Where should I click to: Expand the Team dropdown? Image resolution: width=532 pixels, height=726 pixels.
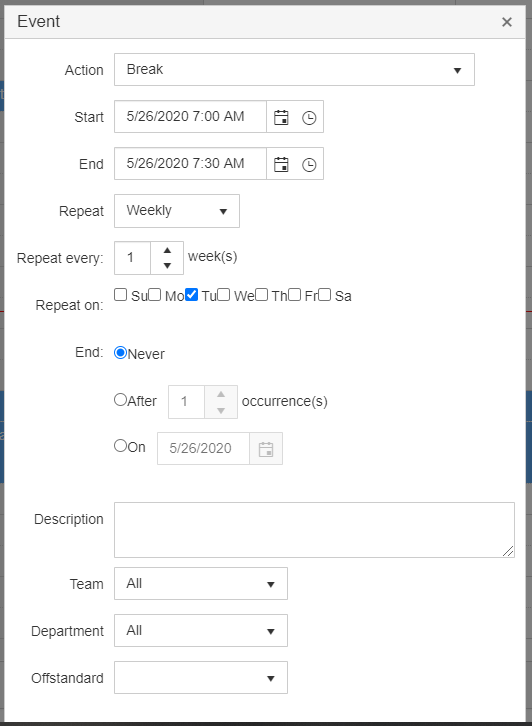[x=201, y=583]
